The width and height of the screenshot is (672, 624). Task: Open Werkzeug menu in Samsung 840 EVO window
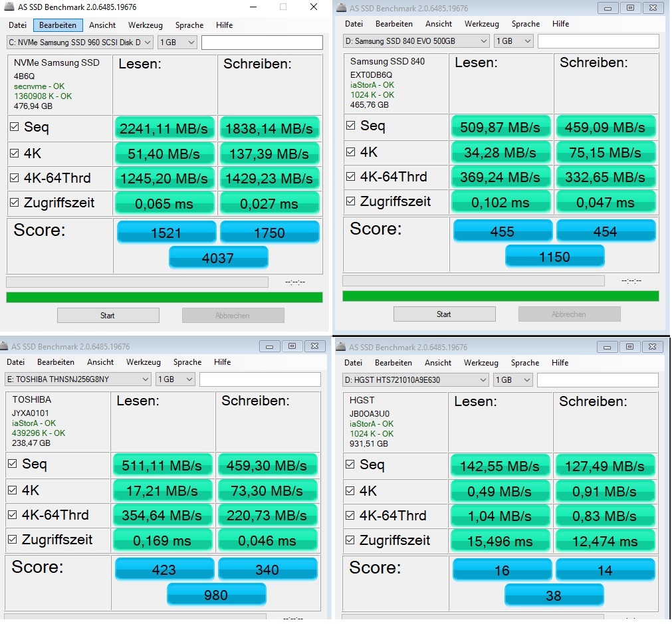tap(482, 23)
